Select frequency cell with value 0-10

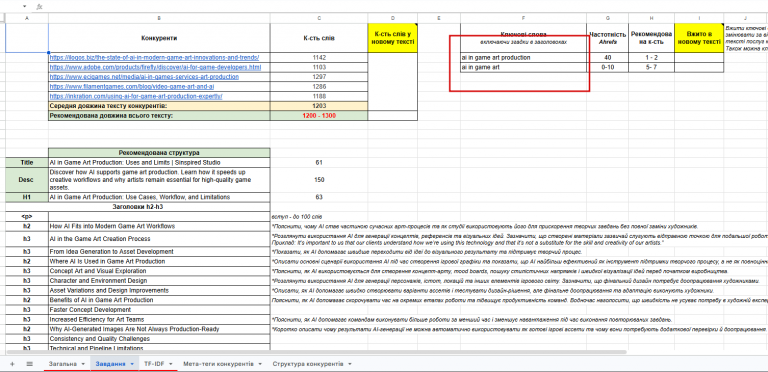tap(608, 67)
